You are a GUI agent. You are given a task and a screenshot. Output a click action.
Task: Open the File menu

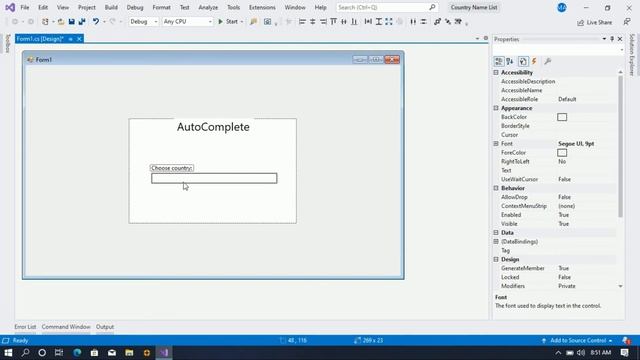point(24,7)
